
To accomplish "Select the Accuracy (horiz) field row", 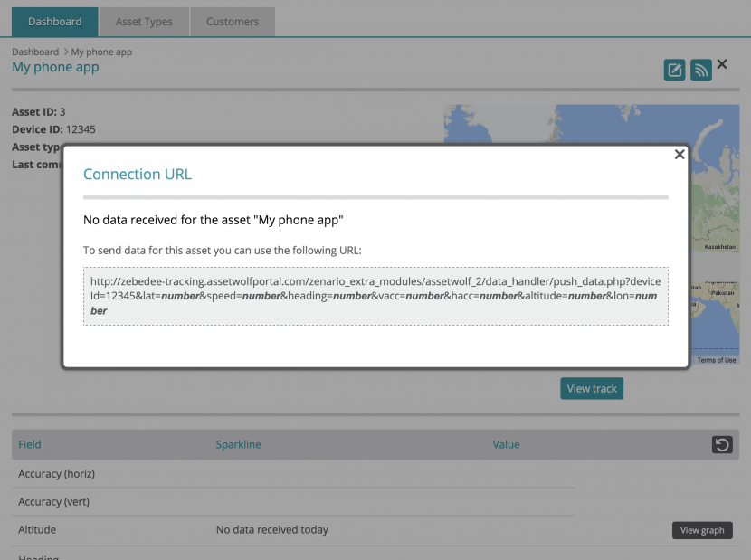I will 57,474.
